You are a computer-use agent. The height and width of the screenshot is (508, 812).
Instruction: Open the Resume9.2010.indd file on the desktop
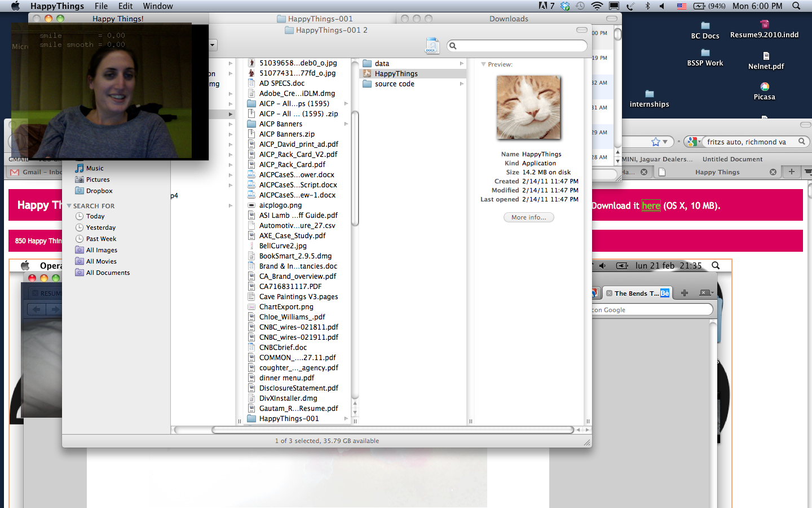click(x=764, y=25)
